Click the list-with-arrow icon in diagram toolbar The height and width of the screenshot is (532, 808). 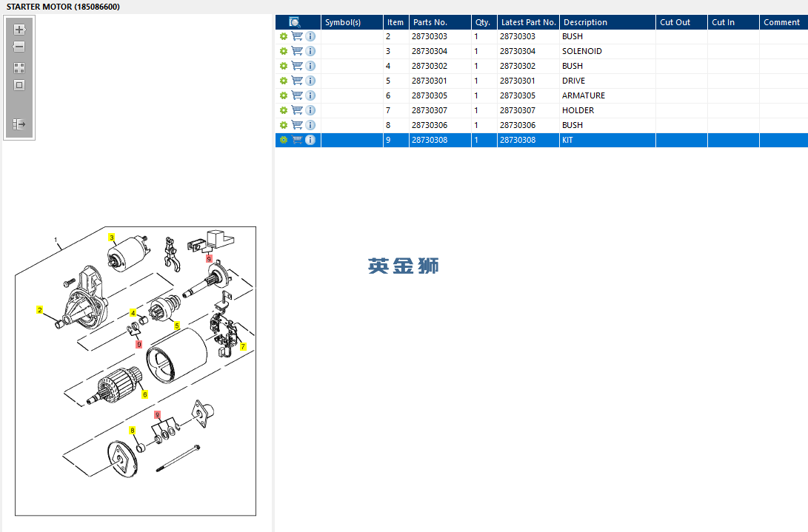click(19, 124)
